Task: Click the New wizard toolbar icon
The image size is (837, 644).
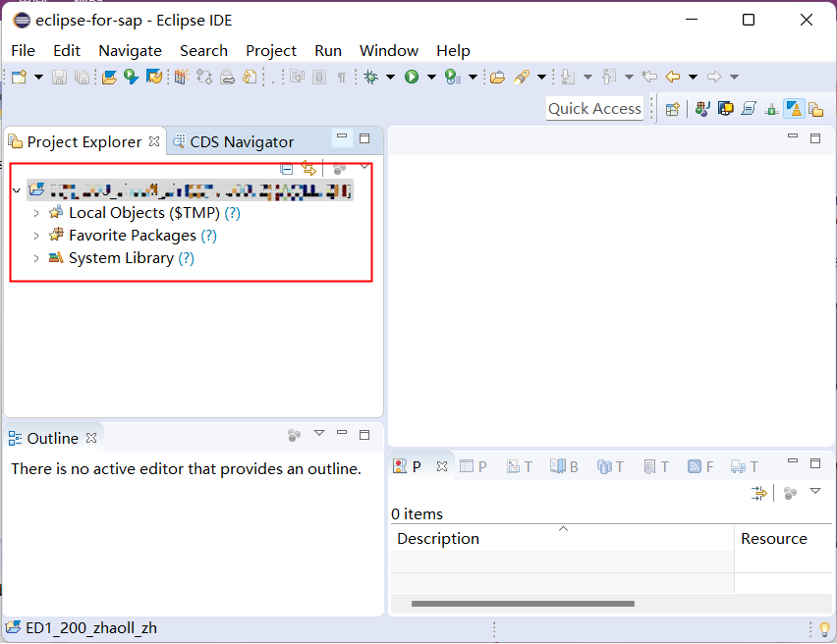Action: coord(20,78)
